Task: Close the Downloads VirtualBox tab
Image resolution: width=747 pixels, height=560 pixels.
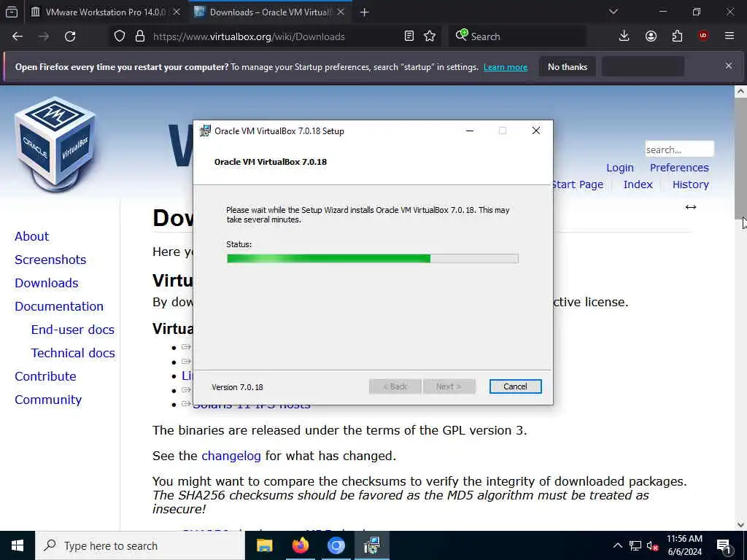Action: (341, 12)
